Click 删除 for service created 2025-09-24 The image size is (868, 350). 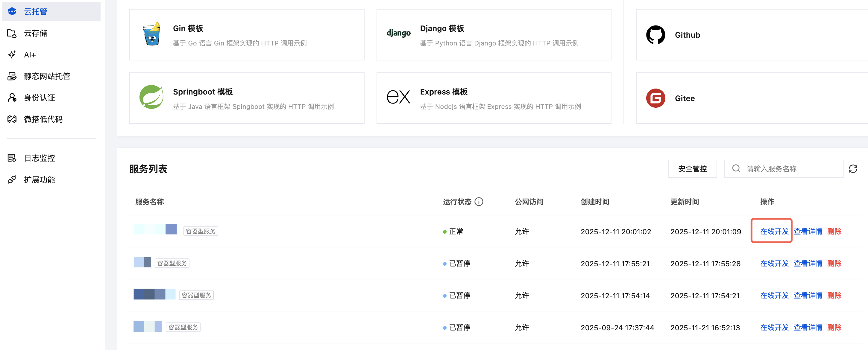click(x=834, y=327)
